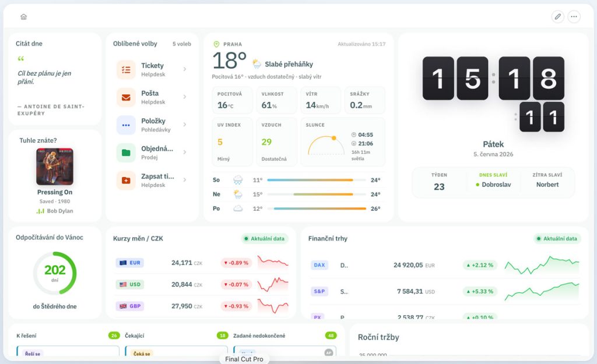Click the Aktuální data badge in Finanční trhy

click(x=557, y=238)
